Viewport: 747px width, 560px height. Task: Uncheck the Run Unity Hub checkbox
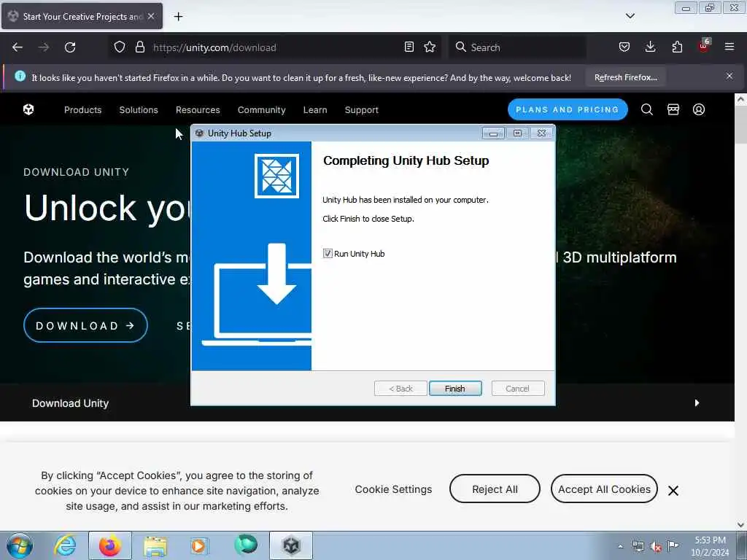[x=328, y=253]
